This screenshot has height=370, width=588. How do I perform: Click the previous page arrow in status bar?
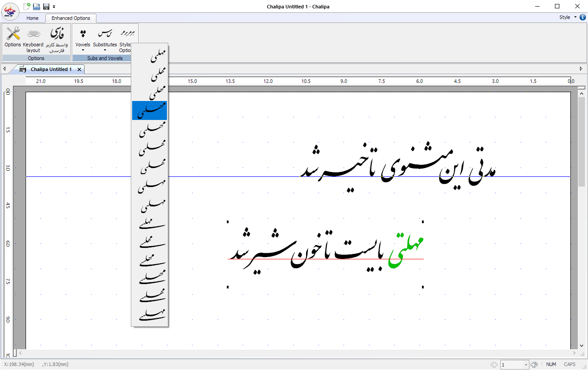coord(494,364)
